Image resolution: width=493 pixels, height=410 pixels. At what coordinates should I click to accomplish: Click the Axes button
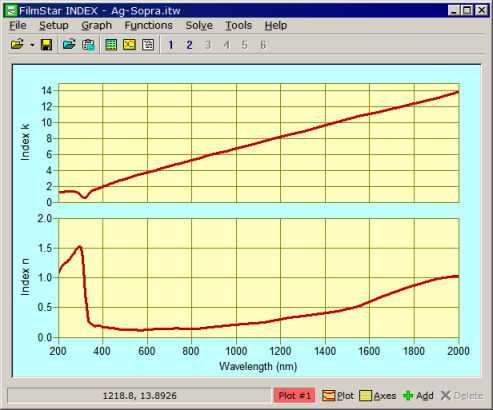tap(378, 396)
